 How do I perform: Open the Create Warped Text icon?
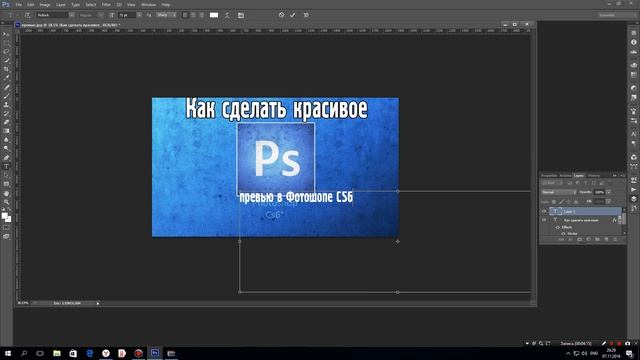click(x=227, y=15)
